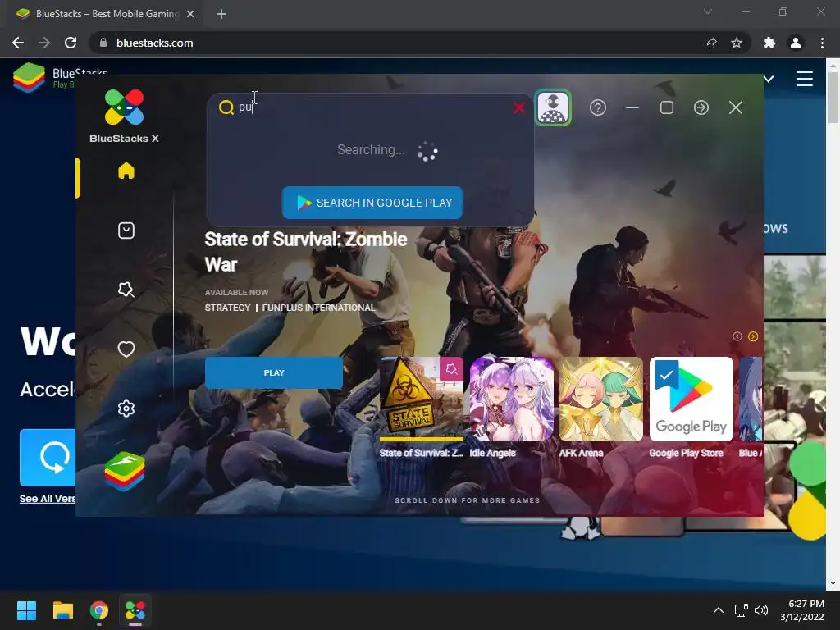Open network icon in system tray
This screenshot has width=840, height=630.
[x=741, y=610]
